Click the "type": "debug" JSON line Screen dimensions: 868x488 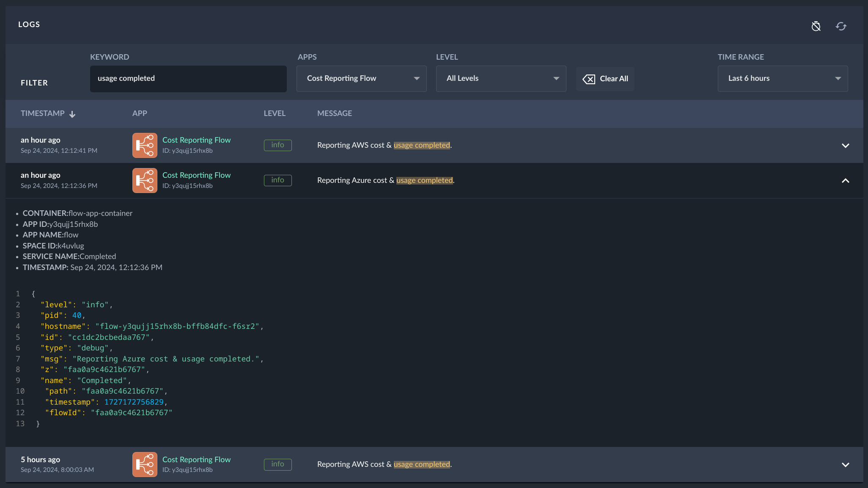(77, 348)
